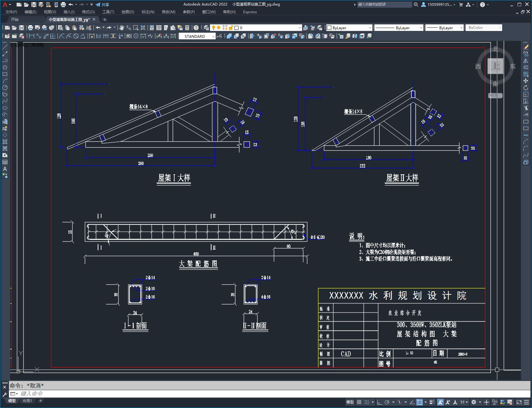This screenshot has width=532, height=408.
Task: Click the layer 0 color swatch box
Action: [237, 28]
